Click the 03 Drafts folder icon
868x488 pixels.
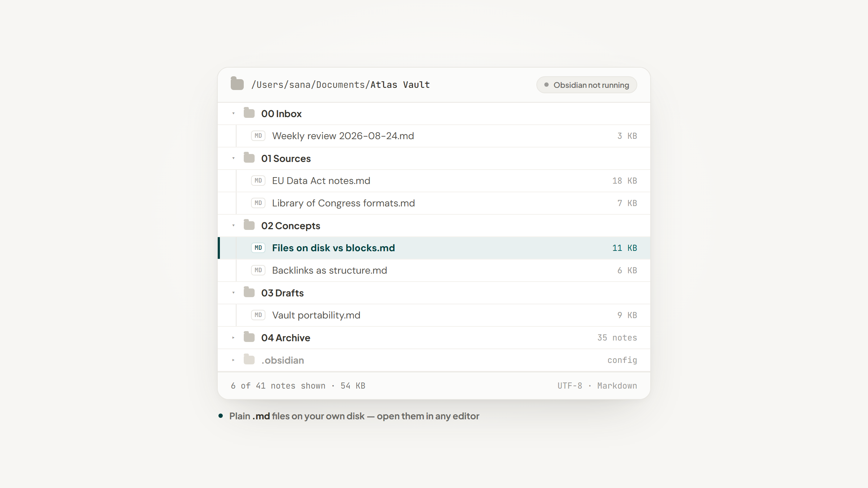249,292
